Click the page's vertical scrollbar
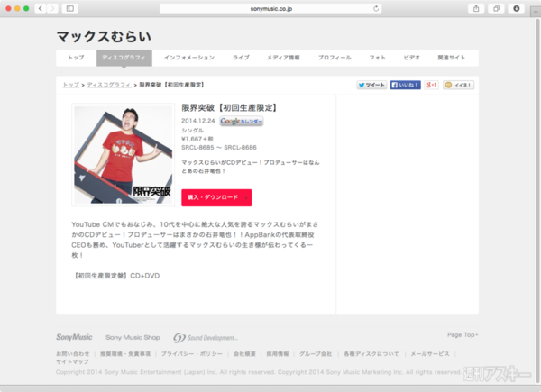This screenshot has width=541, height=392. pyautogui.click(x=538, y=200)
